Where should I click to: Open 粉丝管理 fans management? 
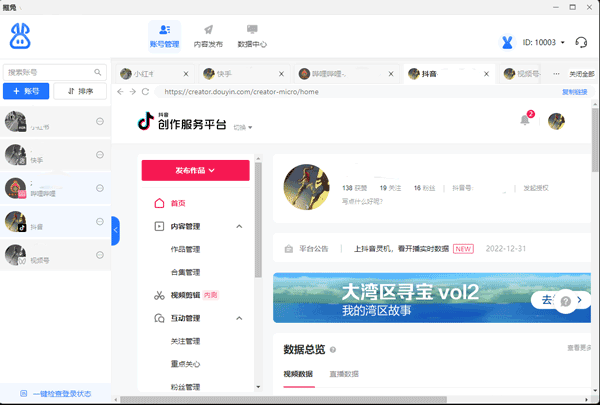click(185, 387)
